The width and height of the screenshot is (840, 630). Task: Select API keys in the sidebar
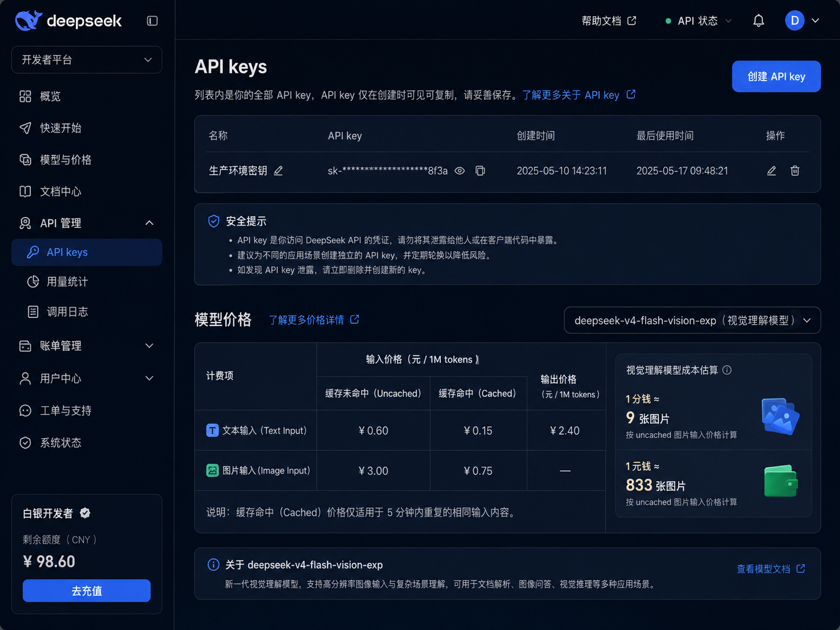click(86, 252)
